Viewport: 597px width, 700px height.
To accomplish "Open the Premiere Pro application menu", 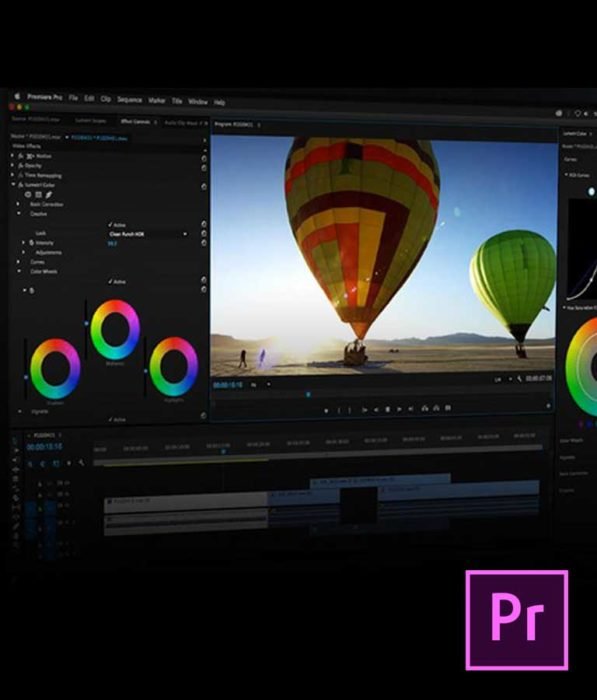I will pyautogui.click(x=45, y=96).
